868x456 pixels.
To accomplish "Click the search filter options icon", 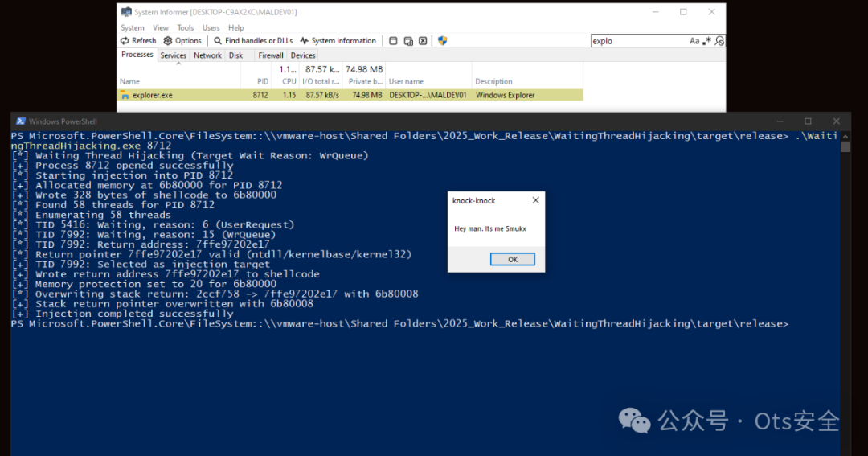I will pos(719,41).
